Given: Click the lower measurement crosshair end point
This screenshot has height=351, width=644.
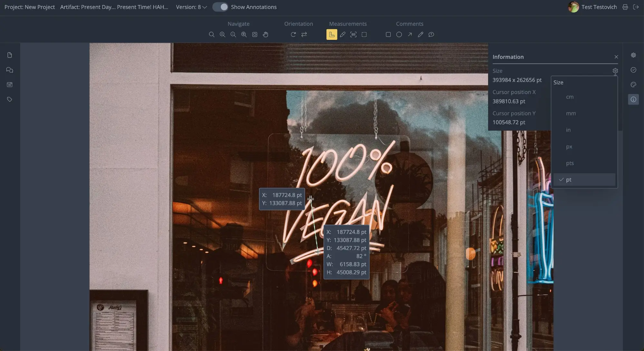Looking at the screenshot, I should pos(318,252).
